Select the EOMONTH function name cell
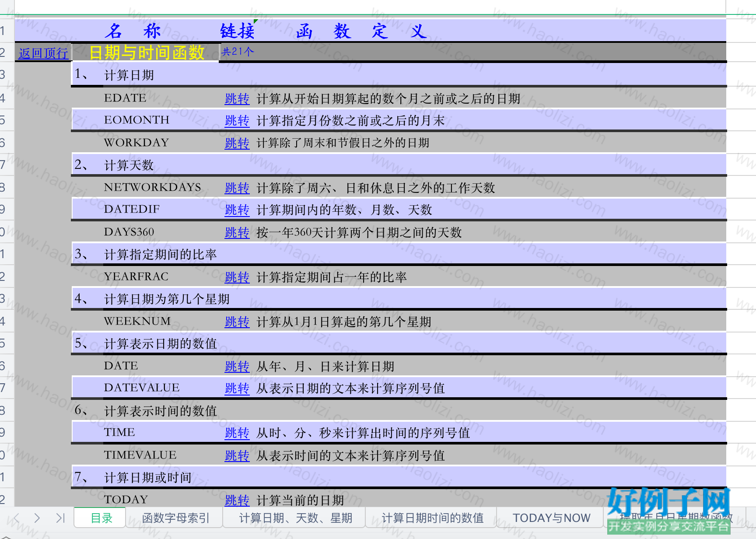756x539 pixels. 136,120
